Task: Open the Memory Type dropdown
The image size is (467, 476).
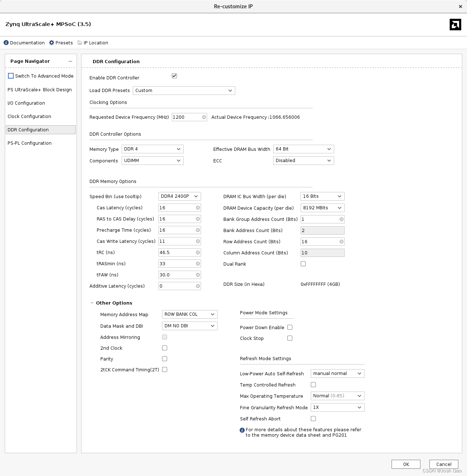Action: (153, 149)
